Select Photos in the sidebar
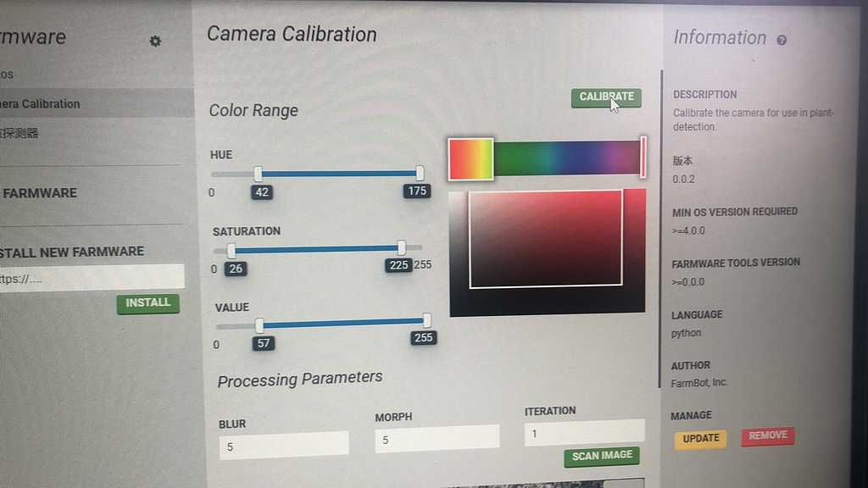Image resolution: width=868 pixels, height=488 pixels. click(34, 74)
